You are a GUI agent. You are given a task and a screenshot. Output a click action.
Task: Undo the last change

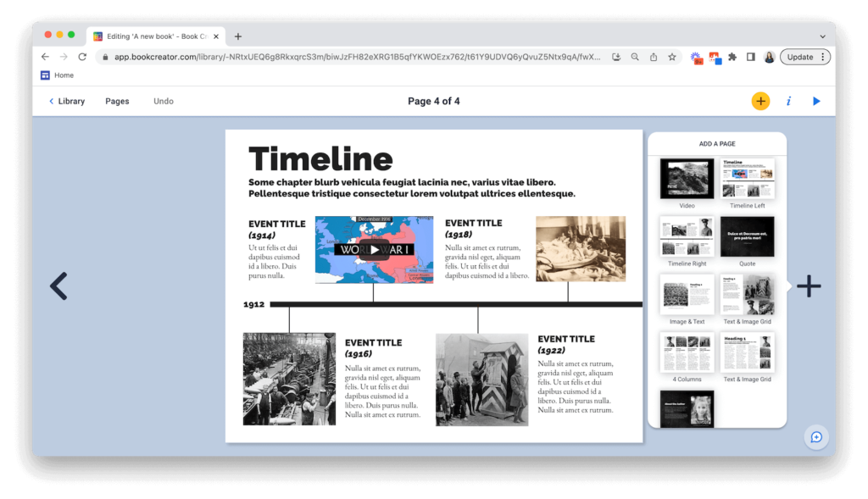point(163,101)
